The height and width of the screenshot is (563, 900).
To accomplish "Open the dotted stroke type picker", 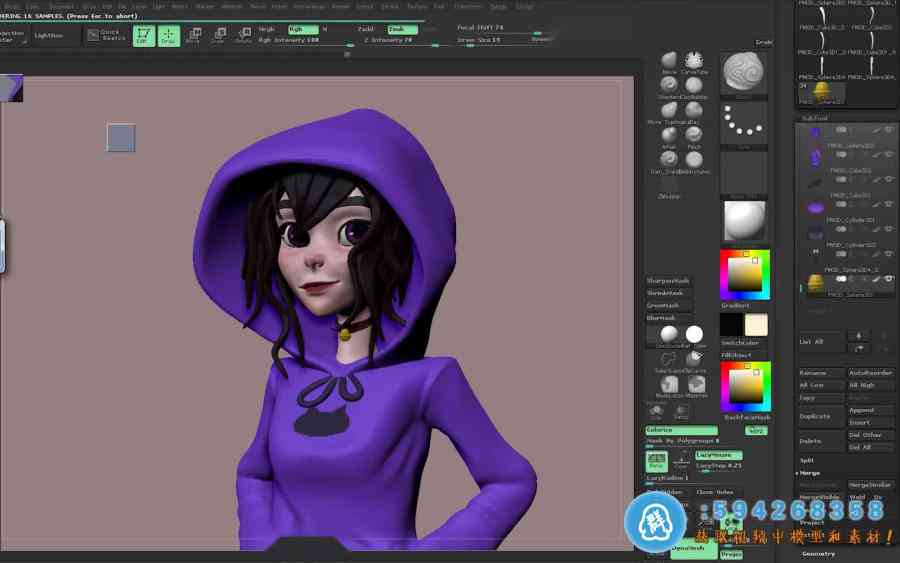I will tap(743, 123).
